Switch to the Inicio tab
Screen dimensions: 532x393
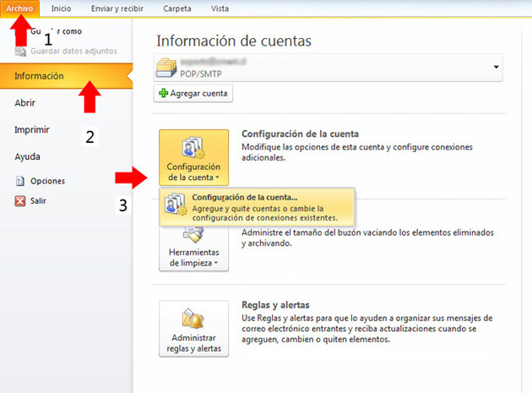(x=61, y=8)
